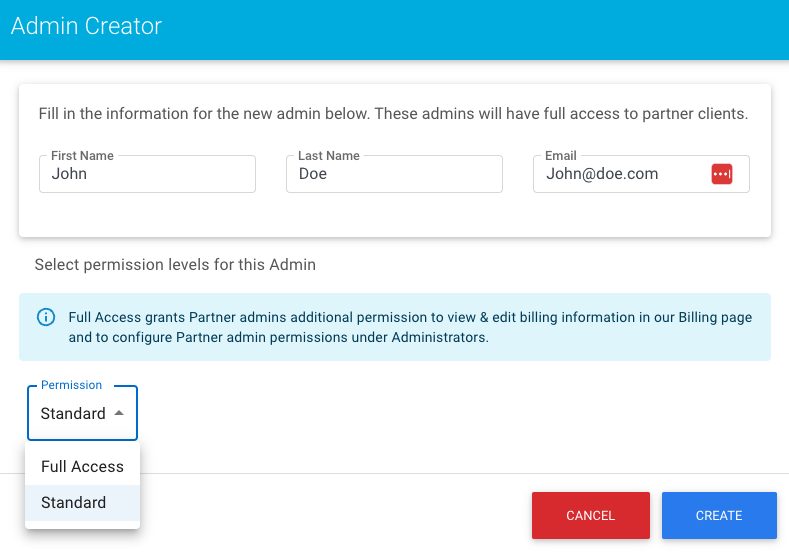Image resolution: width=789 pixels, height=557 pixels.
Task: Click the blue CREATE button
Action: [719, 515]
